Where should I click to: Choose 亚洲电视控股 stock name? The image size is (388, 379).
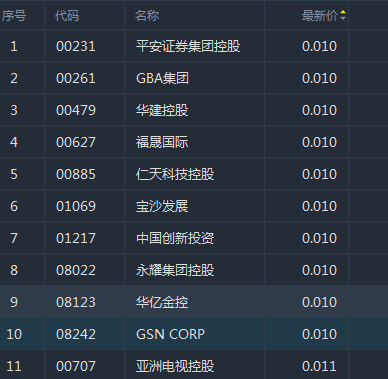tap(175, 366)
